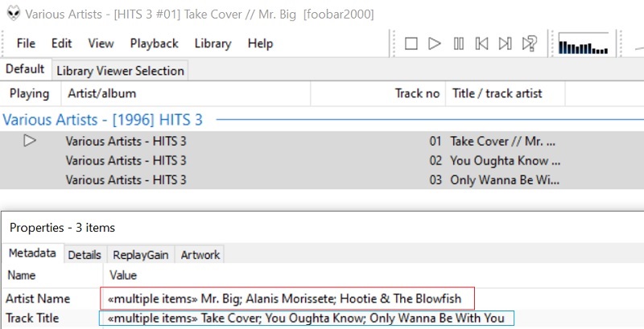The width and height of the screenshot is (644, 329).
Task: Click the Playing column header
Action: click(30, 93)
